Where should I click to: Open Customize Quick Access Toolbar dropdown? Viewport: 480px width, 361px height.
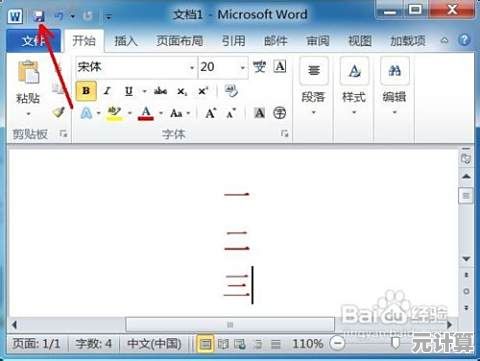(x=108, y=16)
